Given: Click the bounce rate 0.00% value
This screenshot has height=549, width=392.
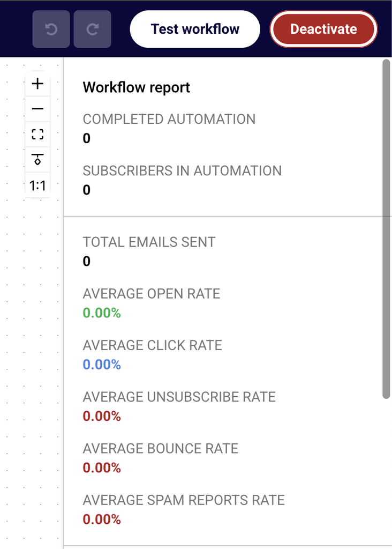Looking at the screenshot, I should pos(102,468).
